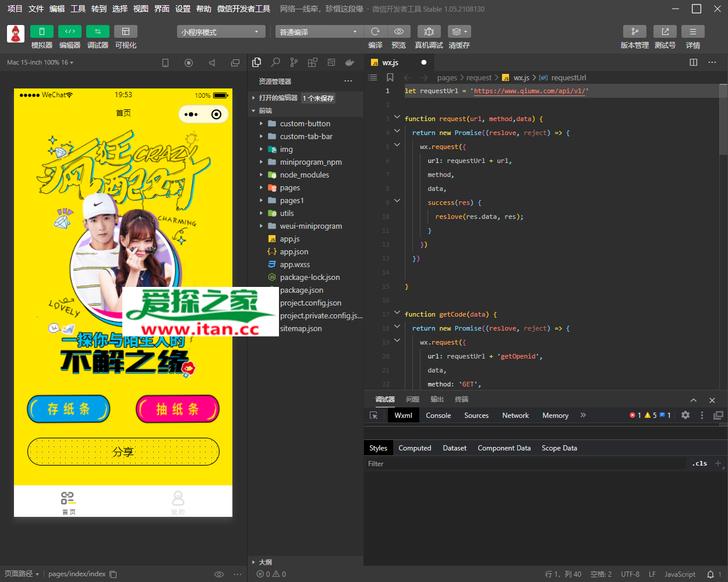This screenshot has width=728, height=582.
Task: Toggle the 预览 eye button
Action: click(x=399, y=31)
